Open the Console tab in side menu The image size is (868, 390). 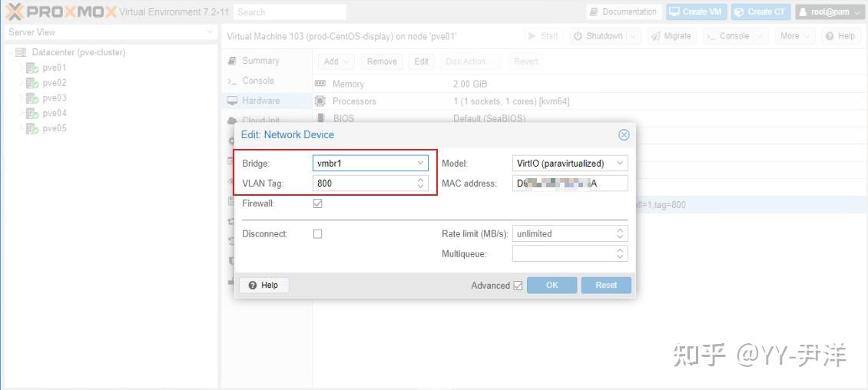click(x=267, y=81)
